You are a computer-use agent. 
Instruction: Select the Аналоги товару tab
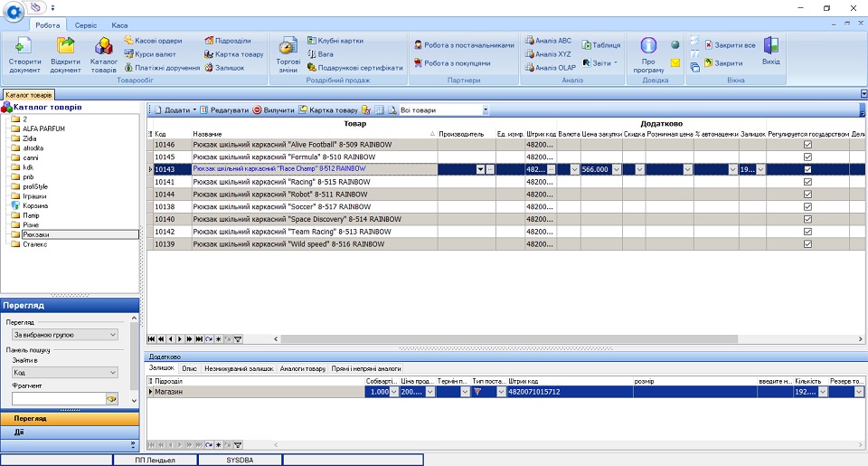click(x=302, y=368)
